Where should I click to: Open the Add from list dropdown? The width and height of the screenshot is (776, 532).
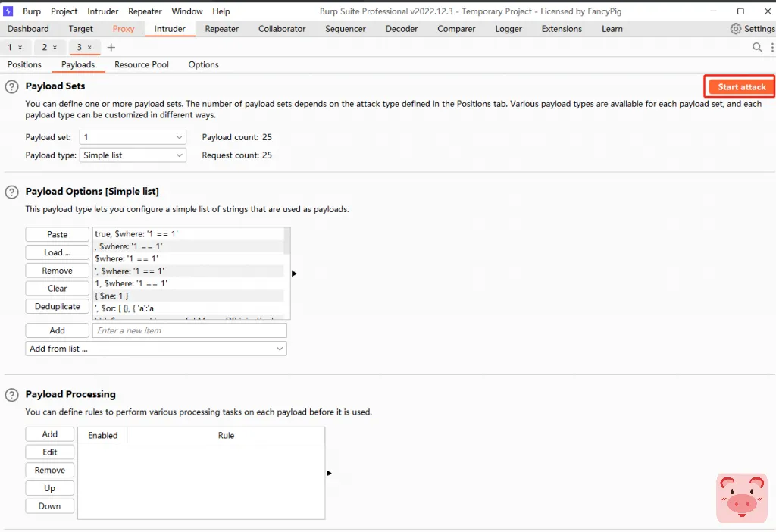coord(156,349)
